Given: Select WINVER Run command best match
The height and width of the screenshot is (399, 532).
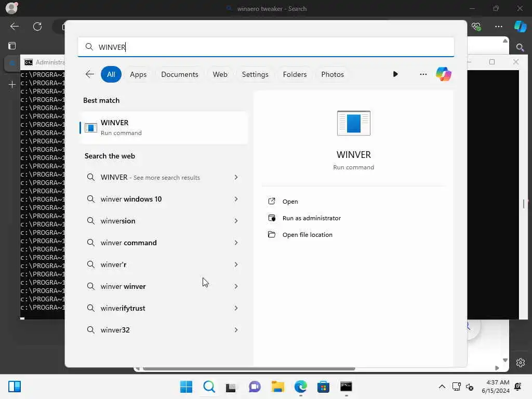Looking at the screenshot, I should click(x=164, y=128).
